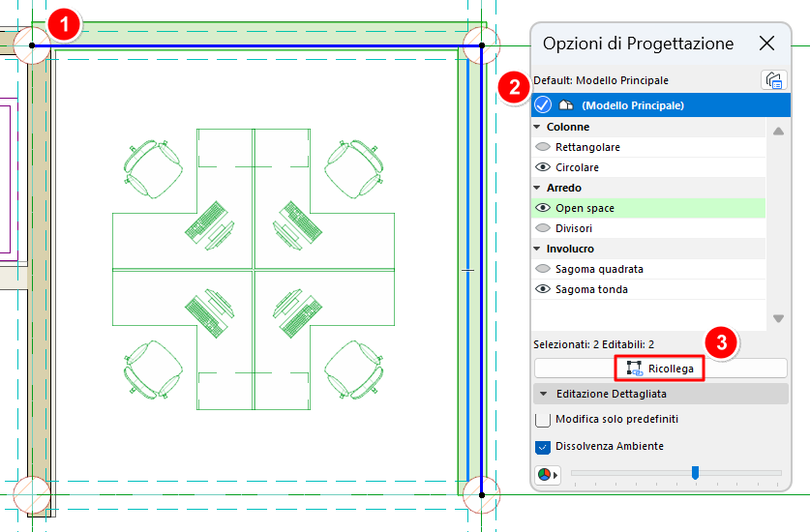Hide the Circolare option
Screen dimensions: 810x532
(542, 166)
